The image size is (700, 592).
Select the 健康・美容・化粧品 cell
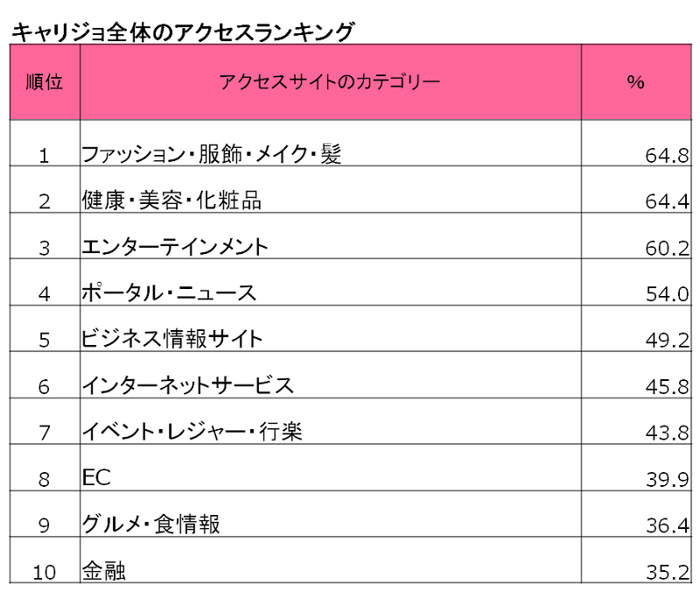(171, 201)
